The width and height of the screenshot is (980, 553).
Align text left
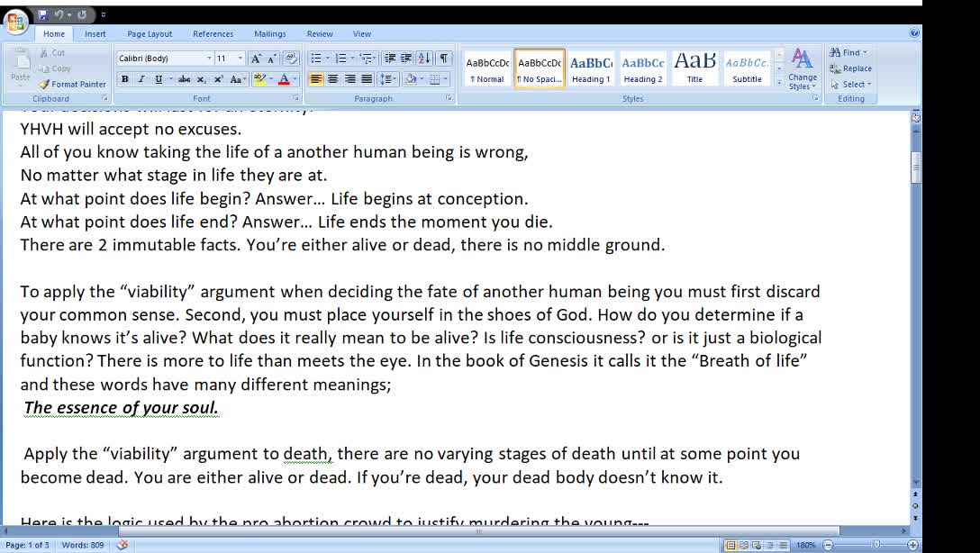[x=316, y=79]
